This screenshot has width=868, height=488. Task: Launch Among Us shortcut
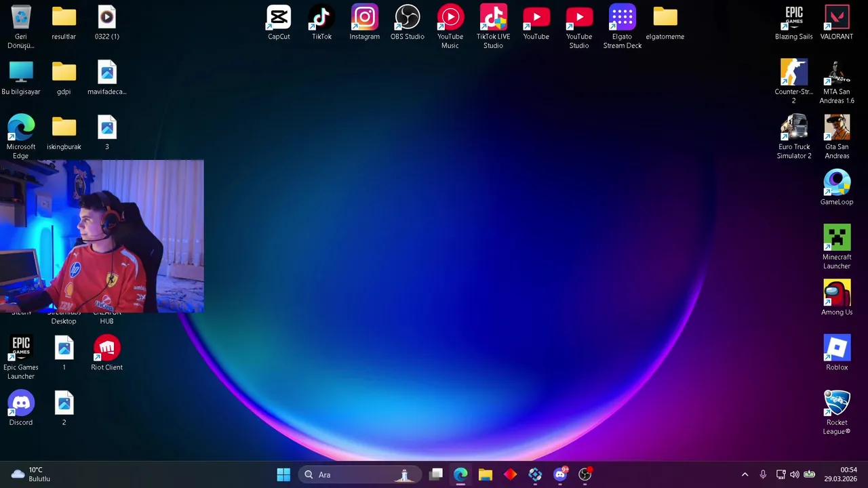837,298
